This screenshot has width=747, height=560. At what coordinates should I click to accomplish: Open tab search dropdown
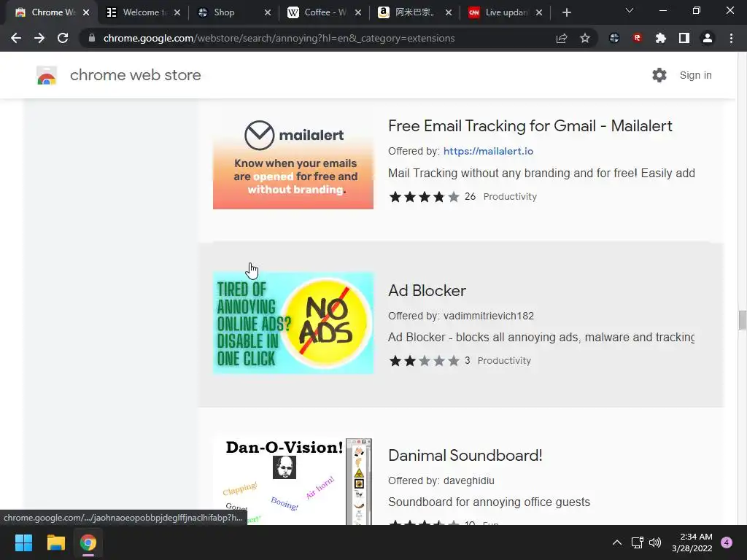630,10
